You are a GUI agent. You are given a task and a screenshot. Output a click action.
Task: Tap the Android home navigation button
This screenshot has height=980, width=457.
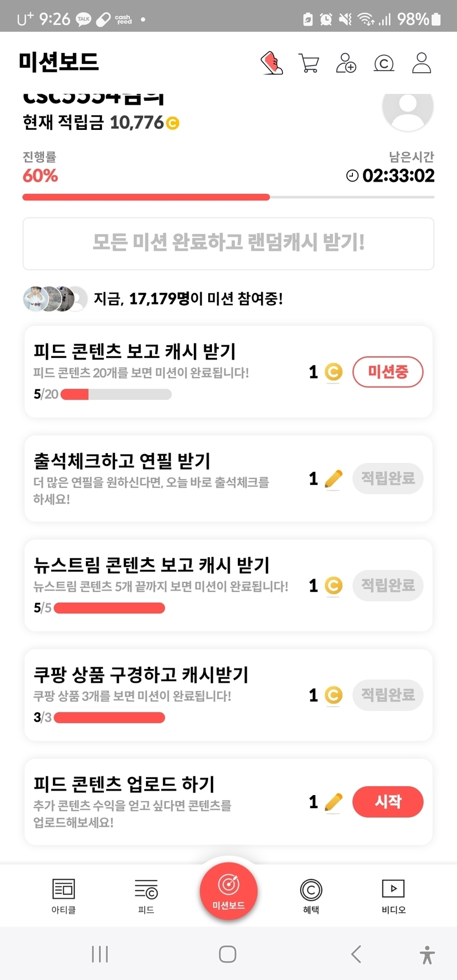click(x=227, y=954)
